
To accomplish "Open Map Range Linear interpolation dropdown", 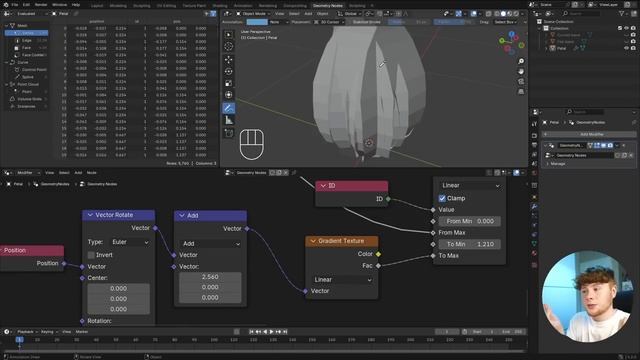I will coord(470,185).
